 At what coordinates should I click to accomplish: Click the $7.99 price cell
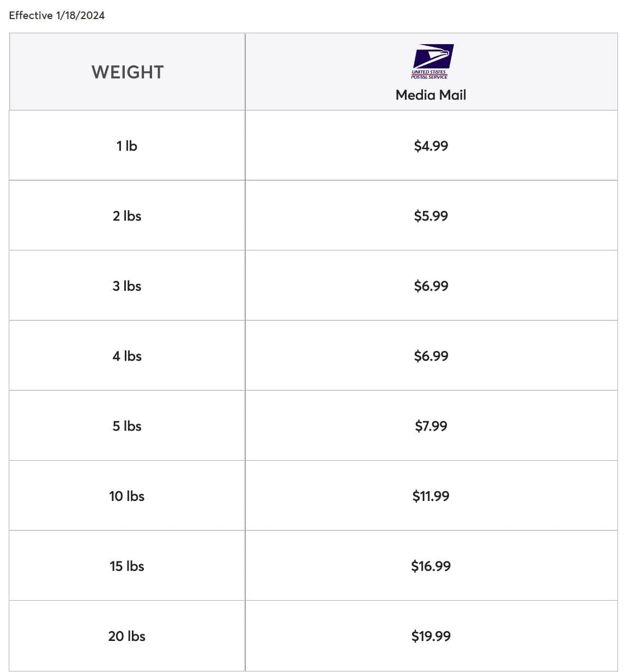pyautogui.click(x=431, y=426)
